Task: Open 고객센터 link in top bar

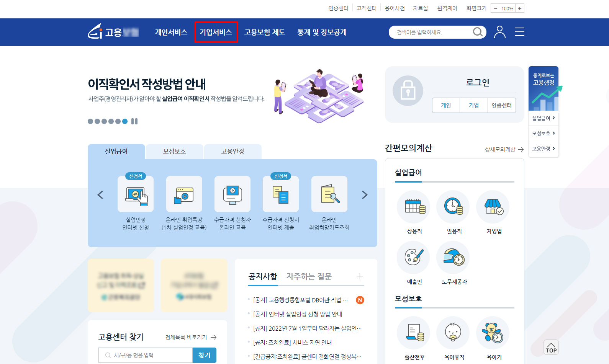Action: coord(367,8)
